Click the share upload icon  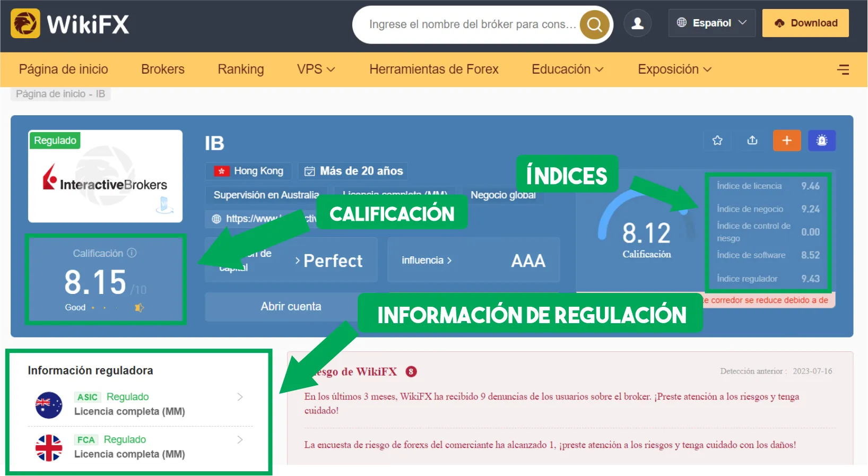(752, 140)
